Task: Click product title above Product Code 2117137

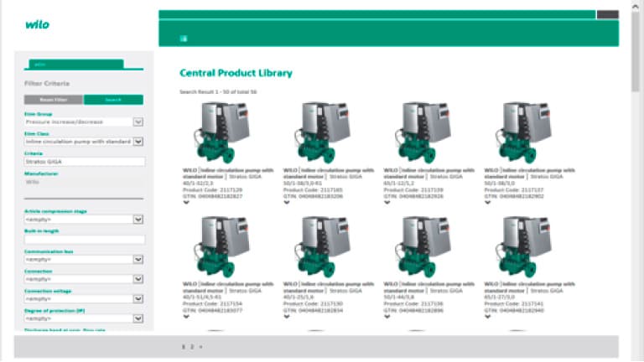Action: pos(529,177)
